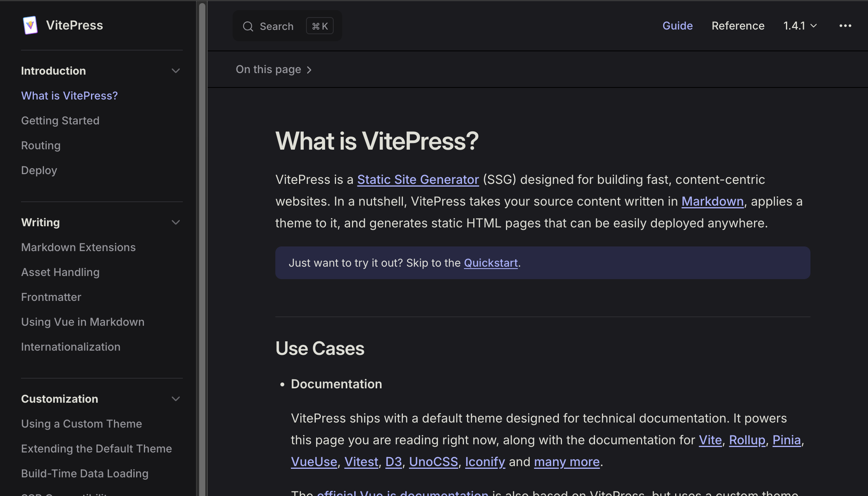Open the Static Site Generator link

[418, 179]
